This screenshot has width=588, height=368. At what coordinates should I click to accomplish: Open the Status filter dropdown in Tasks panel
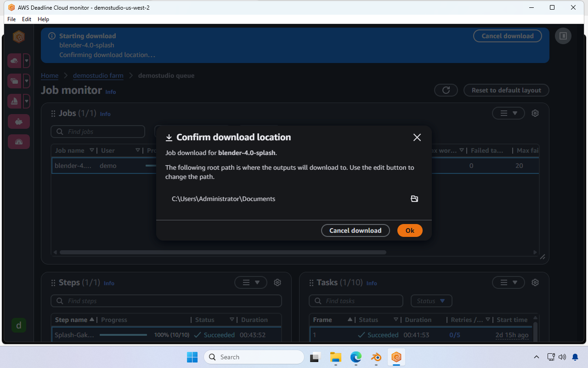click(x=431, y=300)
